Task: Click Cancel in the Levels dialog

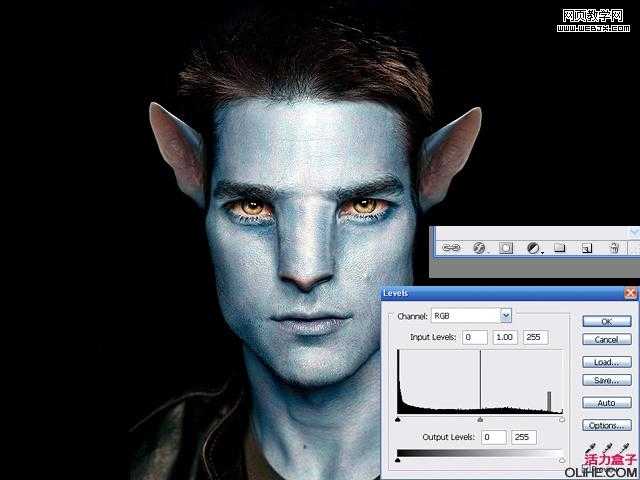Action: (607, 339)
